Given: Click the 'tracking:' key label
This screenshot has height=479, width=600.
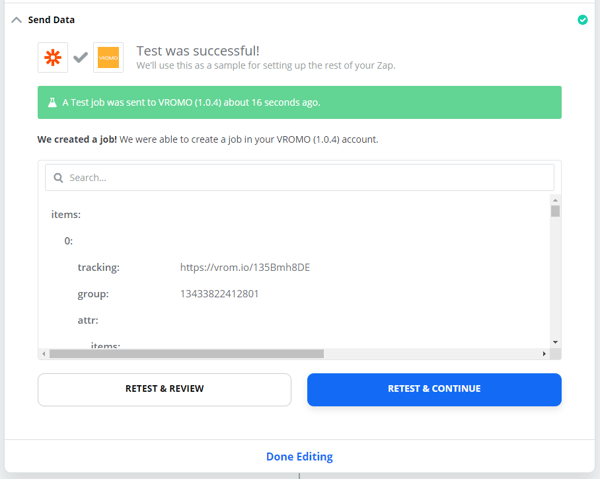Looking at the screenshot, I should [98, 267].
